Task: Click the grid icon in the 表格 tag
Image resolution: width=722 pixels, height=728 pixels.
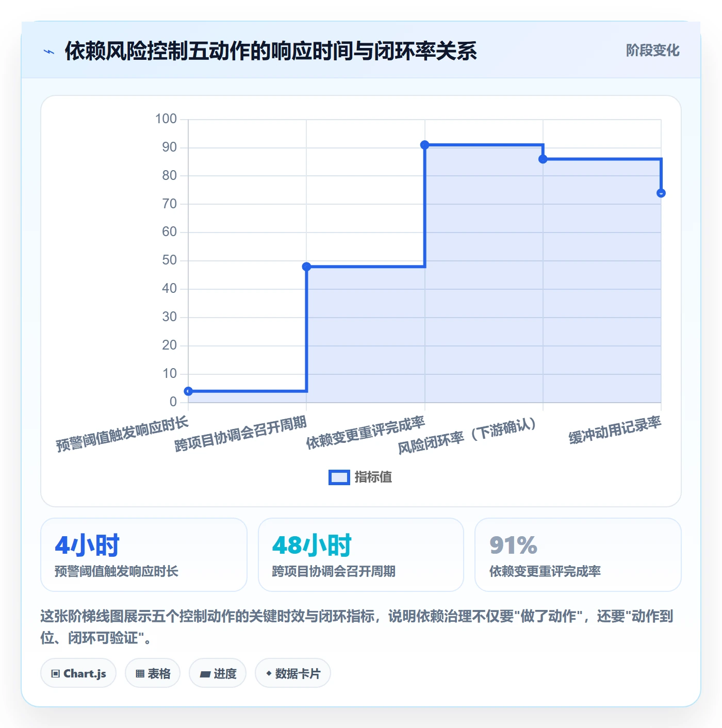Action: [140, 674]
